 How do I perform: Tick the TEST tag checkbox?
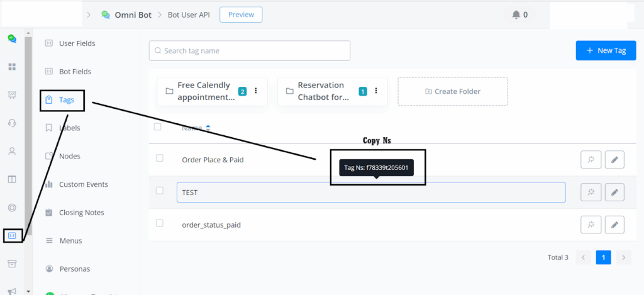click(x=160, y=191)
